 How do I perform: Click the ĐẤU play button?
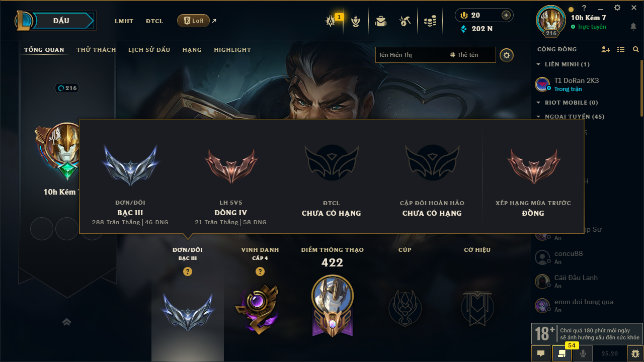pos(61,21)
